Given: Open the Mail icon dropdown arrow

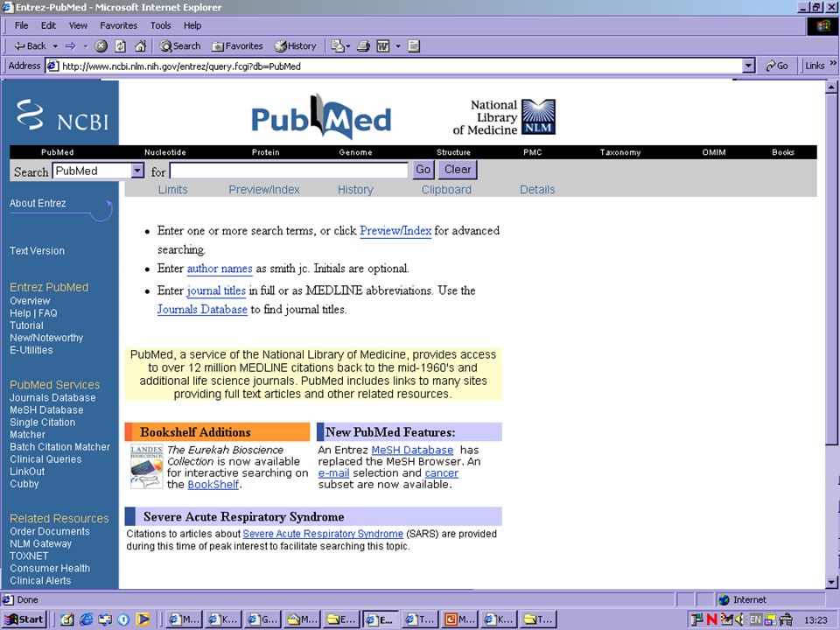Looking at the screenshot, I should click(x=348, y=46).
